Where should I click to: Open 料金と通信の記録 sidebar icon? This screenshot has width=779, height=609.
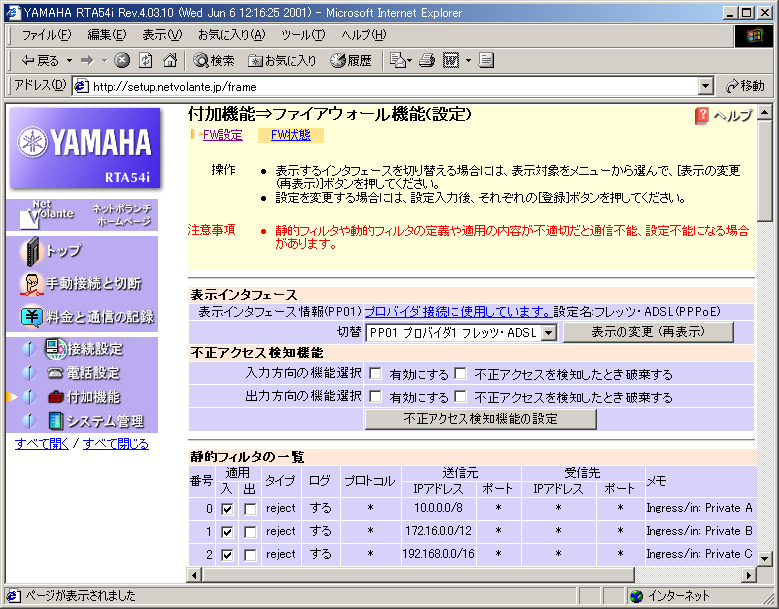tap(31, 316)
